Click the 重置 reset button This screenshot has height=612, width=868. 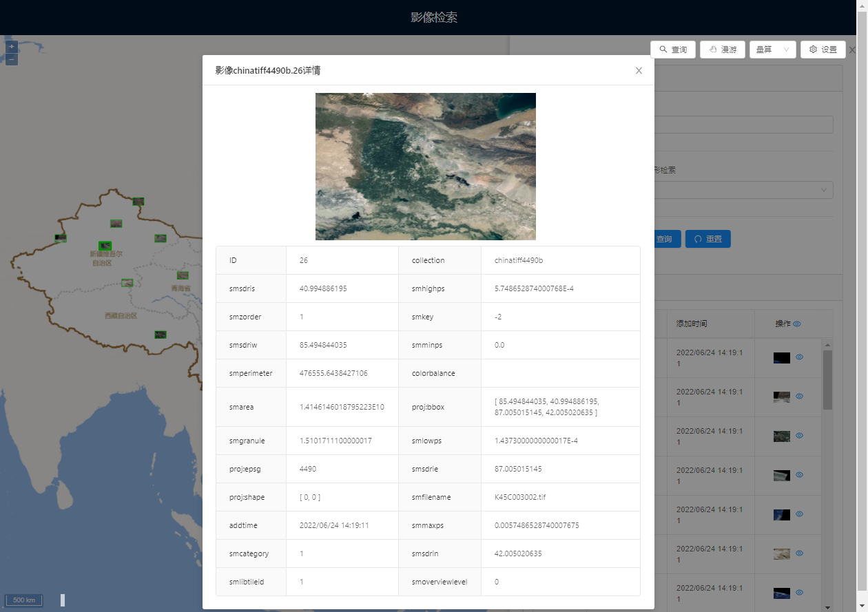(x=707, y=239)
